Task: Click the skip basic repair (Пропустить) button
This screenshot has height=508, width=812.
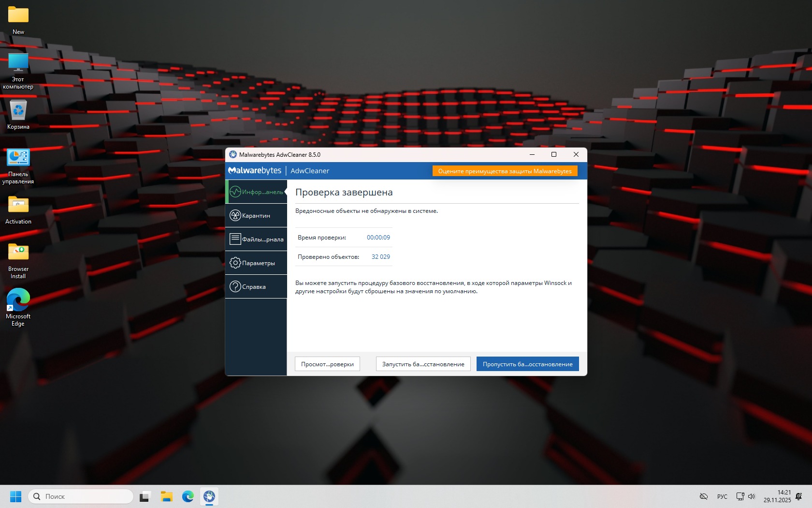Action: pyautogui.click(x=527, y=364)
